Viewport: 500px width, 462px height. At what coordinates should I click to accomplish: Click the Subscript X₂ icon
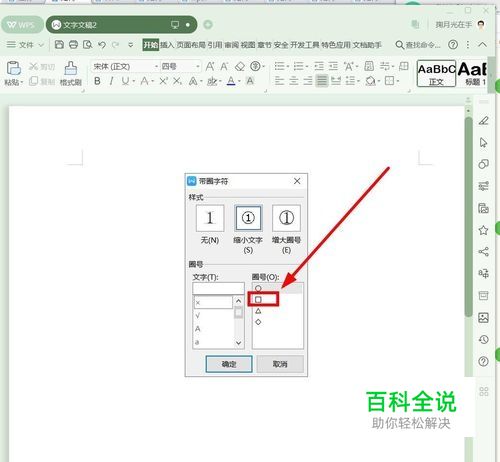(177, 81)
